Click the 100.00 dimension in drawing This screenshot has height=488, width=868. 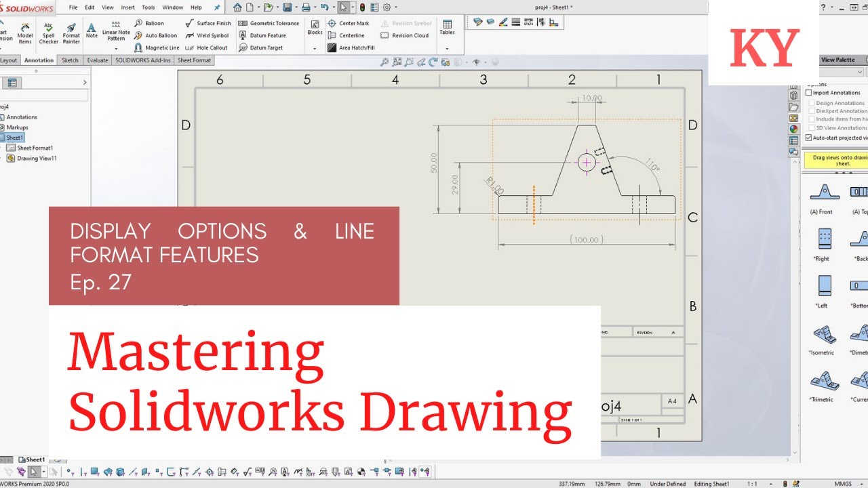pos(587,240)
